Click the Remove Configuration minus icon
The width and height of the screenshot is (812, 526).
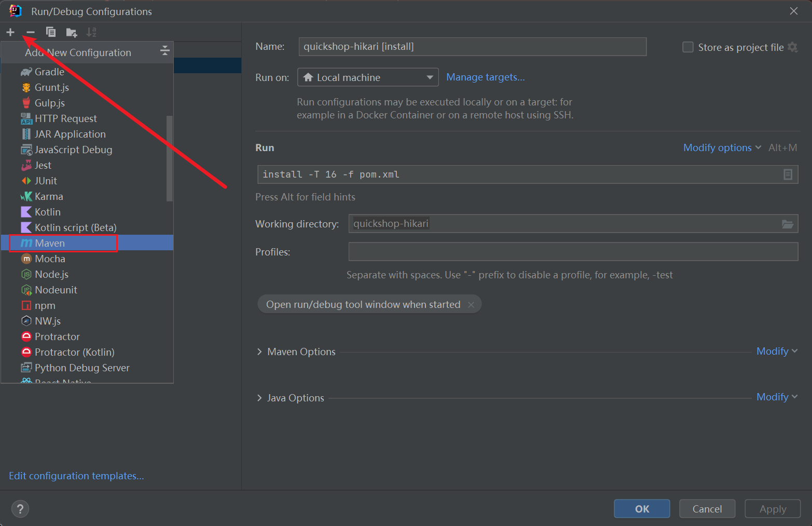click(x=31, y=32)
